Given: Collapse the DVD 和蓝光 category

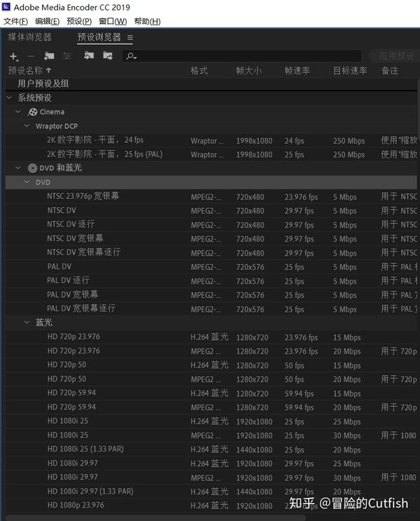Looking at the screenshot, I should tap(18, 168).
